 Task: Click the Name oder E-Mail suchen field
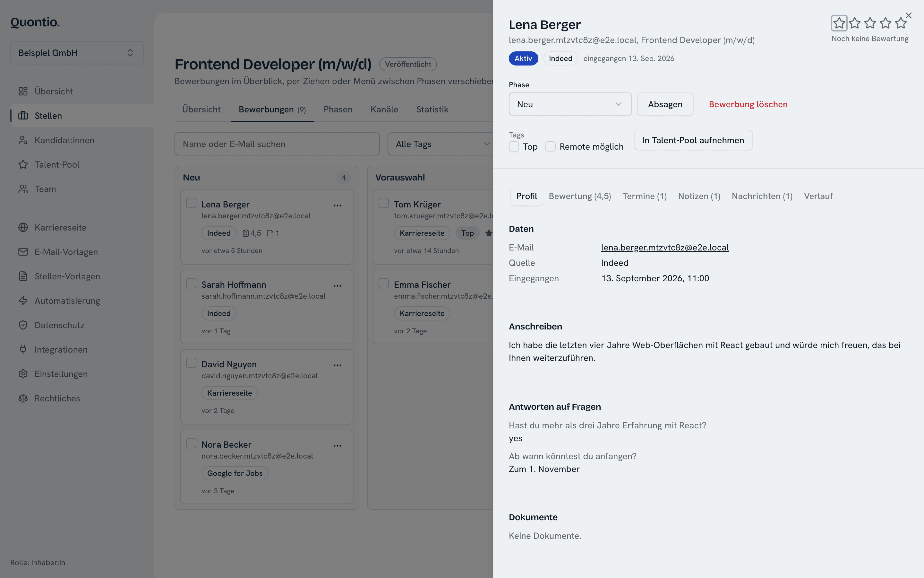pyautogui.click(x=277, y=144)
